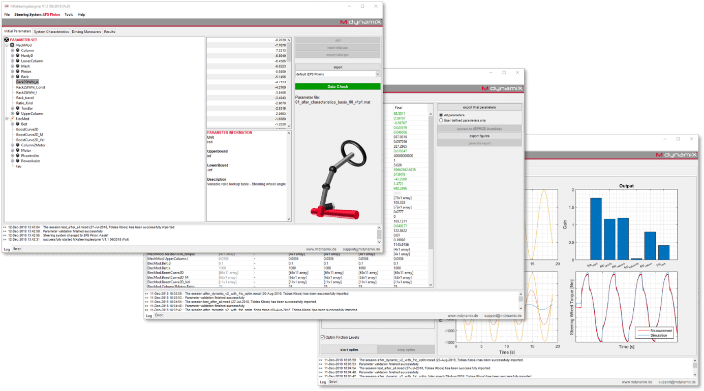Open the default EPS Pinion dropdown
Screen dimensions: 704x391
coord(338,74)
